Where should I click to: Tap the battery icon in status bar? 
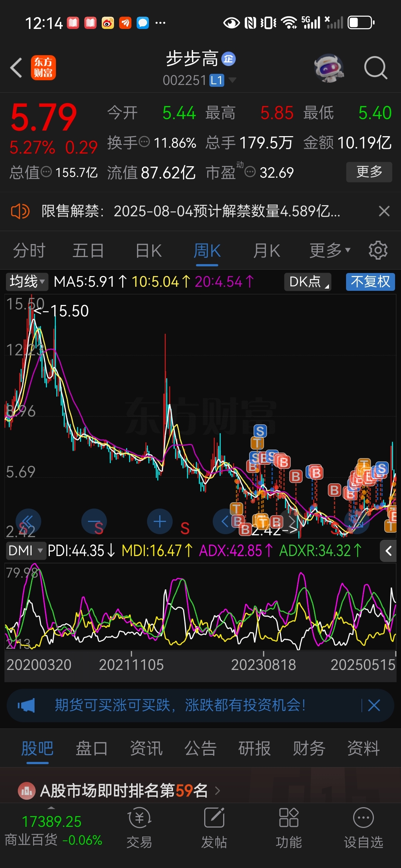click(361, 23)
